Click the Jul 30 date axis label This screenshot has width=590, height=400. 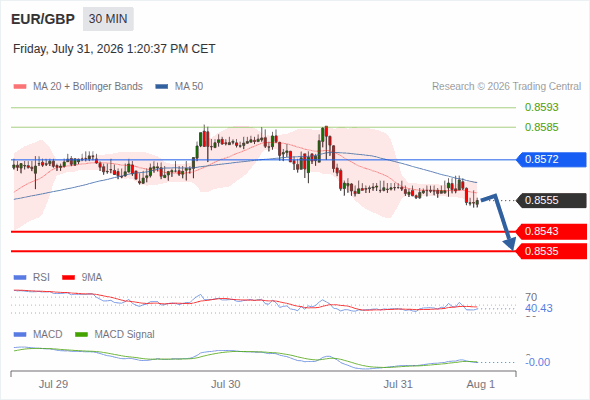click(225, 384)
